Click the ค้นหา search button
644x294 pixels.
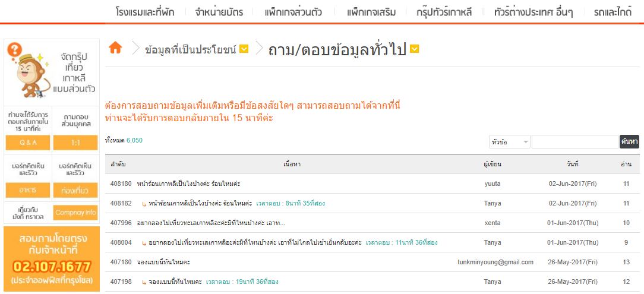coord(629,141)
